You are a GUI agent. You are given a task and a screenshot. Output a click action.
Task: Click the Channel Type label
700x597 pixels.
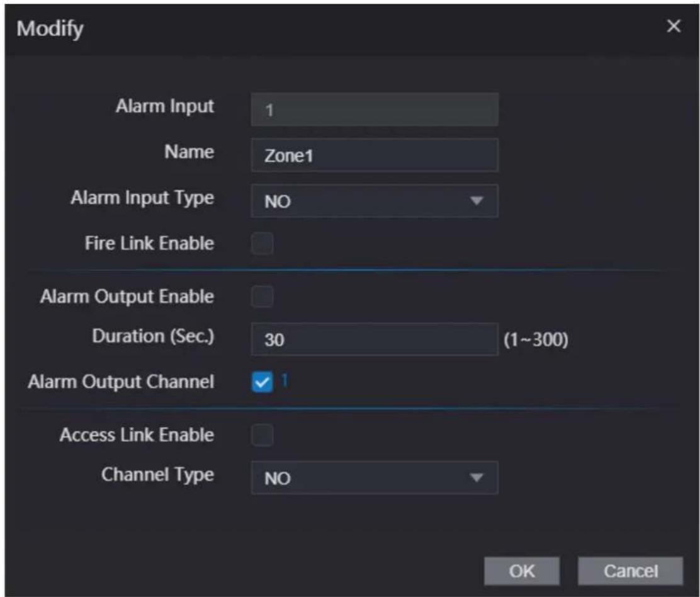coord(157,475)
